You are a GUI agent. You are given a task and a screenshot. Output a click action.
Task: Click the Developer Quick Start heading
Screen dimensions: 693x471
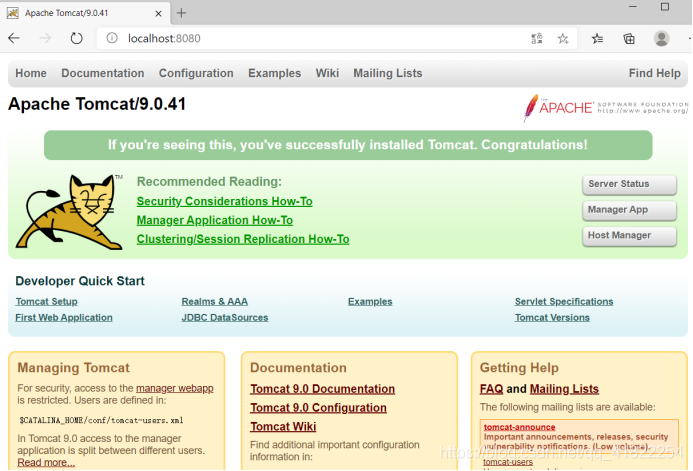tap(80, 281)
